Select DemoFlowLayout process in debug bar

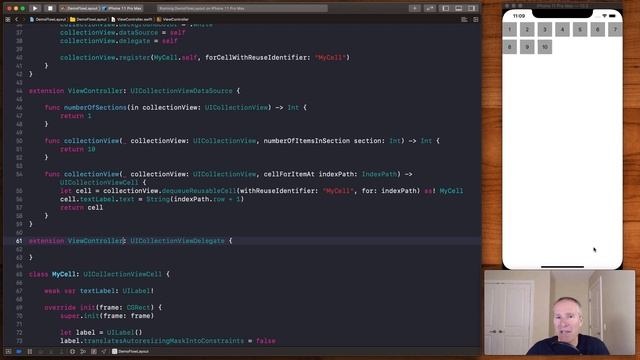pyautogui.click(x=130, y=351)
